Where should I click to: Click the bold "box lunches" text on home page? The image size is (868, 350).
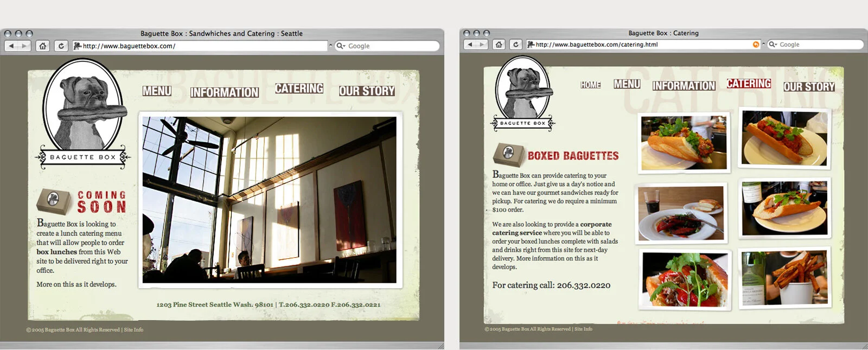pos(56,252)
